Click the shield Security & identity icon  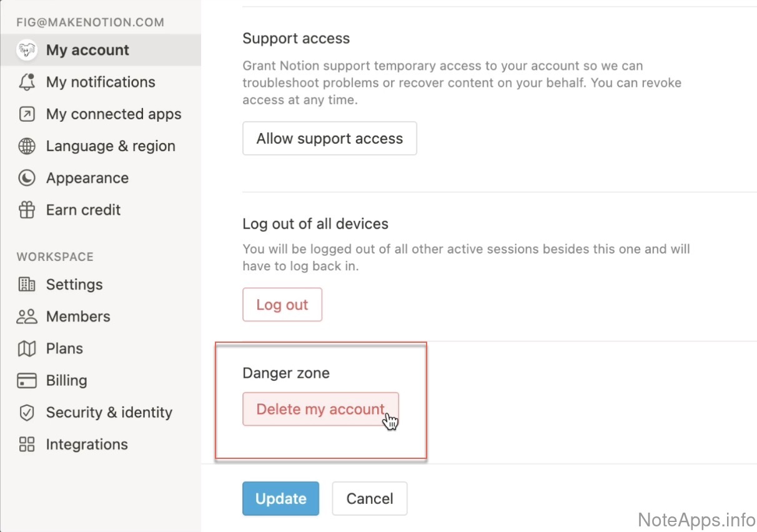click(27, 413)
